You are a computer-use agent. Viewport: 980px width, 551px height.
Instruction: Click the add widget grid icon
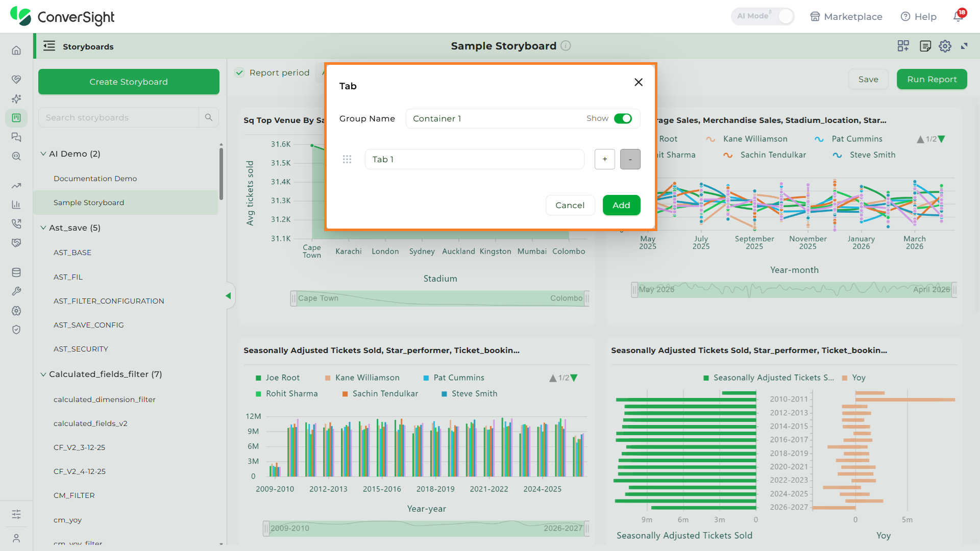[x=903, y=46]
